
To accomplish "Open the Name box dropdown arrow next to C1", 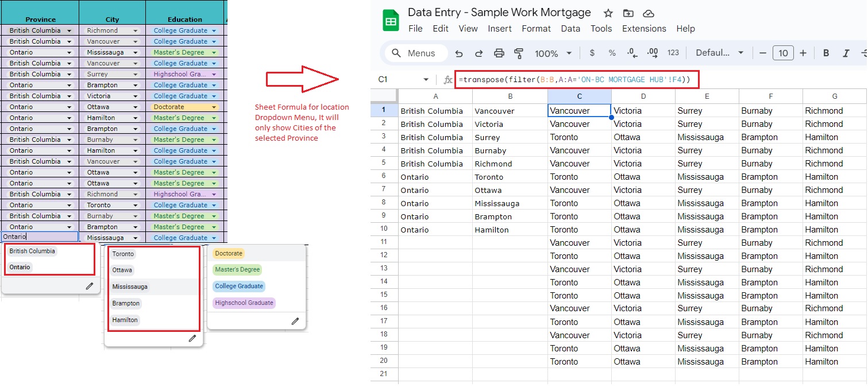I will [426, 80].
